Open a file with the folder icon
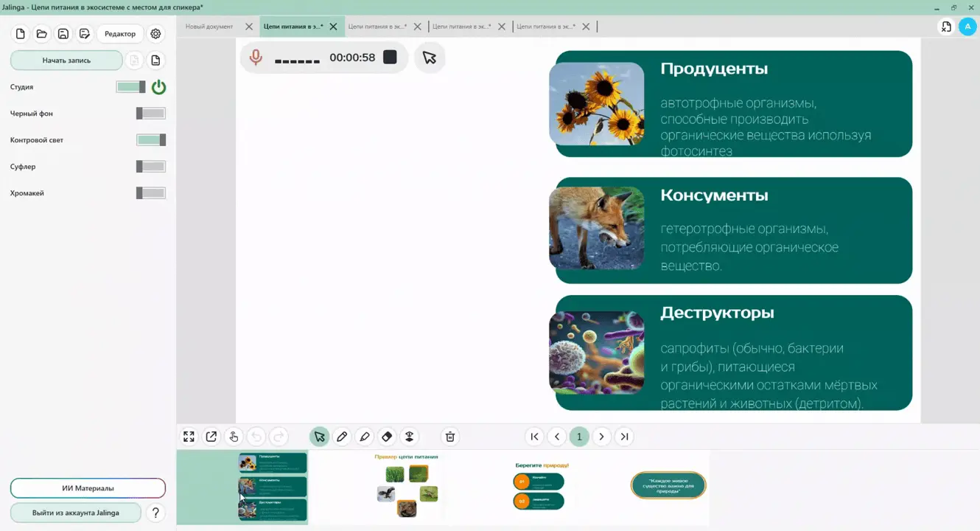 pyautogui.click(x=42, y=34)
